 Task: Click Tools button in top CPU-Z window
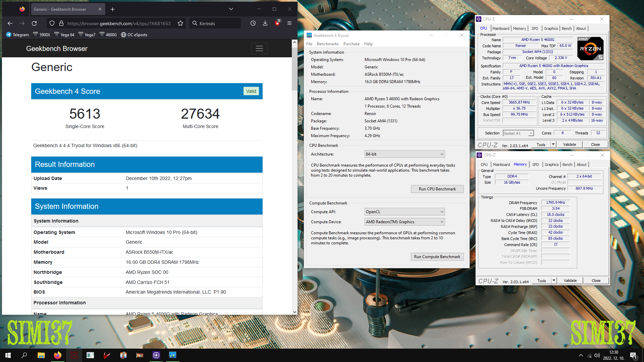pos(541,144)
